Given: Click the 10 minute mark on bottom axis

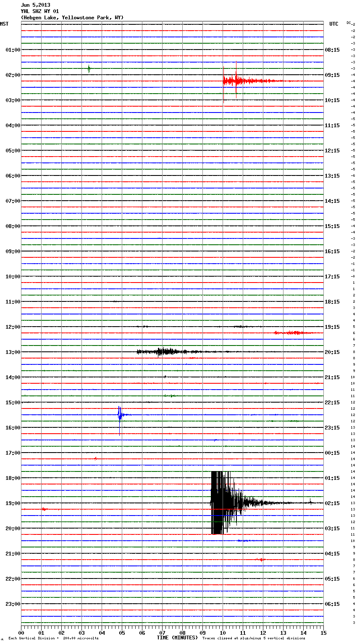Looking at the screenshot, I should (x=223, y=633).
